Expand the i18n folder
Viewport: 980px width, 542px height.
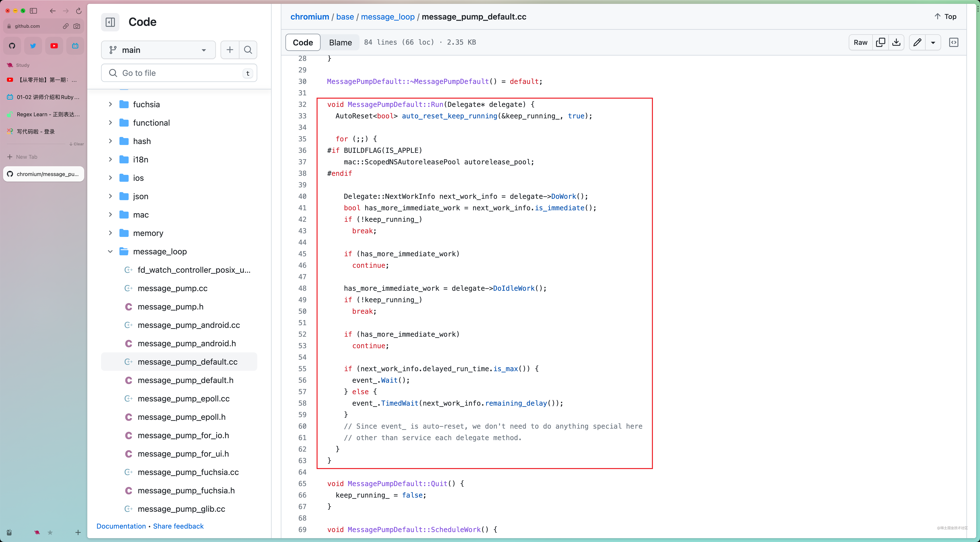[x=110, y=160]
